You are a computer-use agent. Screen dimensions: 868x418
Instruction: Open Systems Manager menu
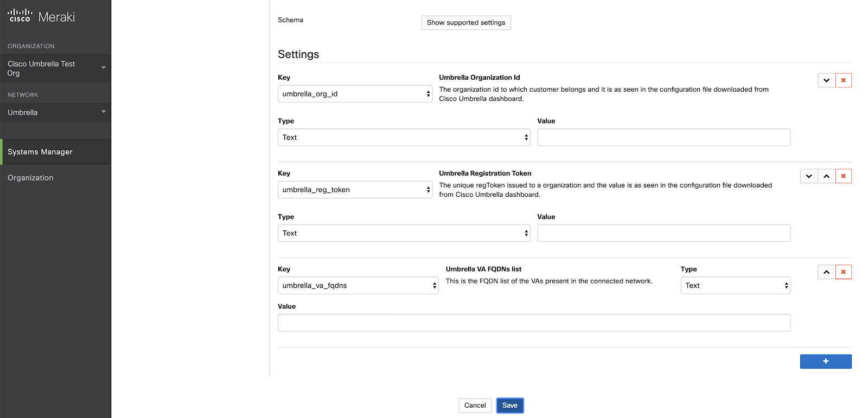(x=55, y=152)
